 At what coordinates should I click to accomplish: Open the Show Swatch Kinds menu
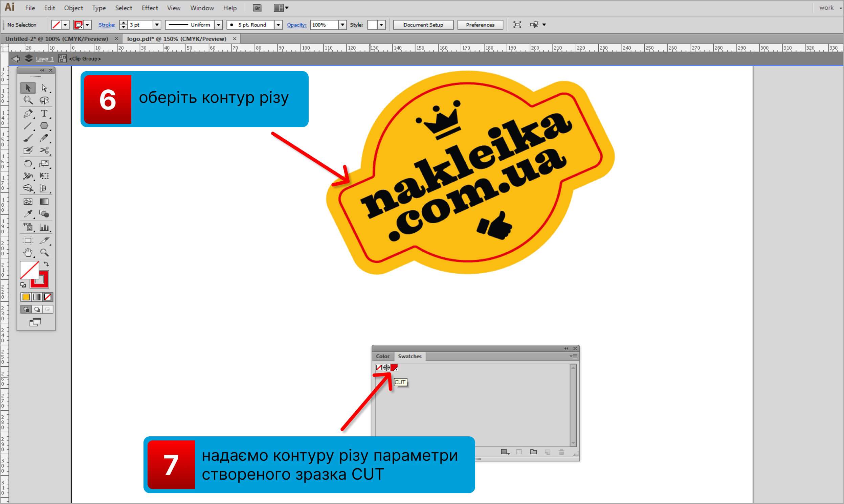tap(506, 452)
